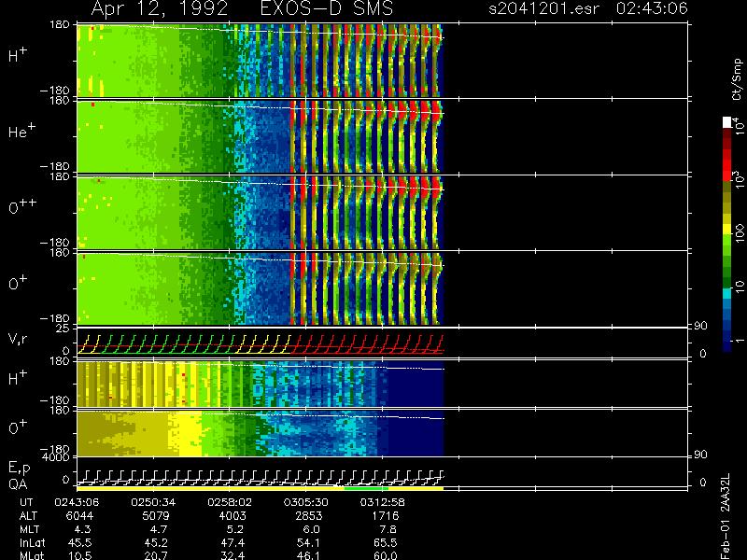The width and height of the screenshot is (747, 560).
Task: Click the MLT value '6.0'
Action: [312, 529]
